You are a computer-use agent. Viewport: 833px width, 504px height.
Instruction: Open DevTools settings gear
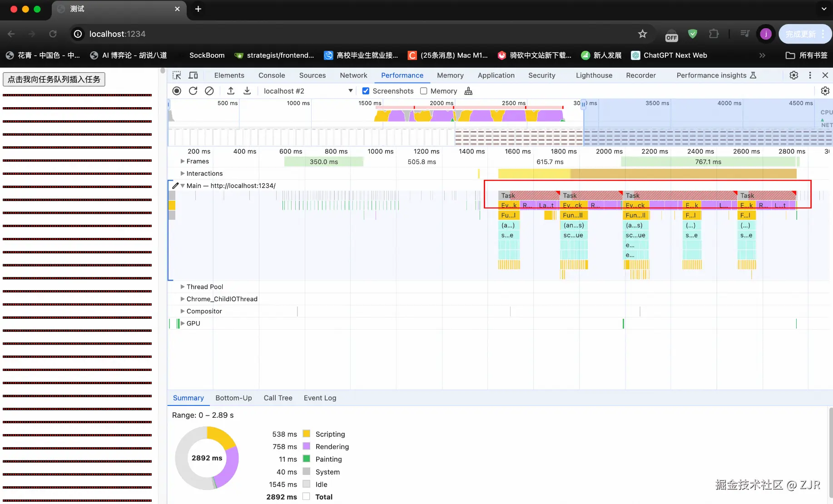tap(793, 75)
